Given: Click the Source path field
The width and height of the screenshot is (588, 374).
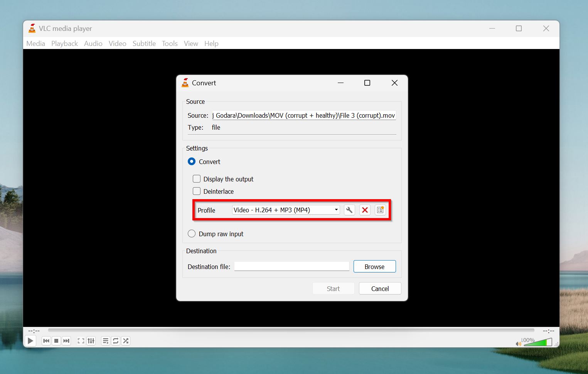Looking at the screenshot, I should [x=304, y=115].
